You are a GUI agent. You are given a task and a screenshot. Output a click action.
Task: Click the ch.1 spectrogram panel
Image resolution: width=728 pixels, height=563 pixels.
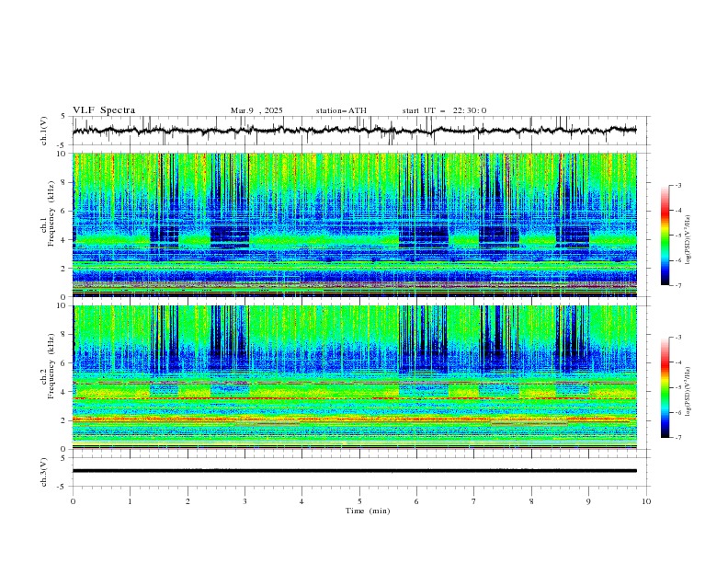(355, 224)
